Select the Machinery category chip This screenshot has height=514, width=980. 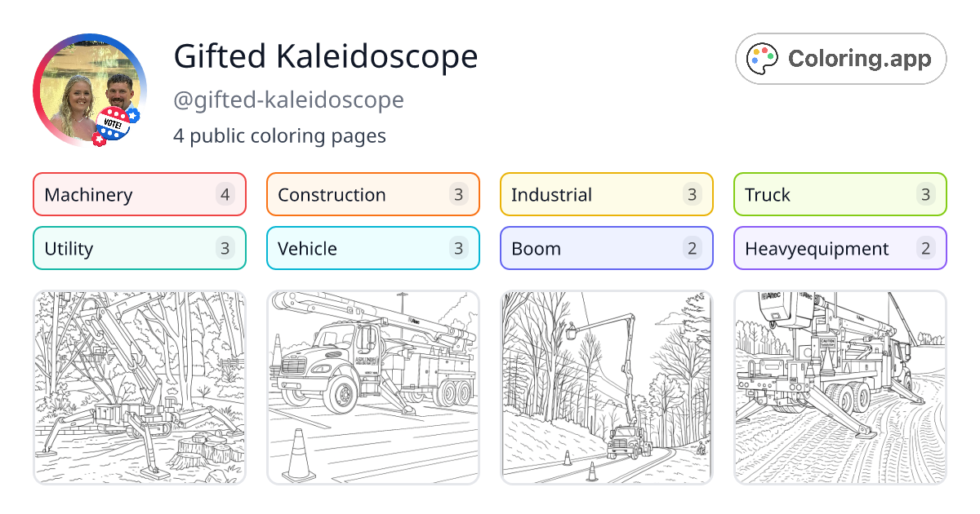(x=139, y=194)
